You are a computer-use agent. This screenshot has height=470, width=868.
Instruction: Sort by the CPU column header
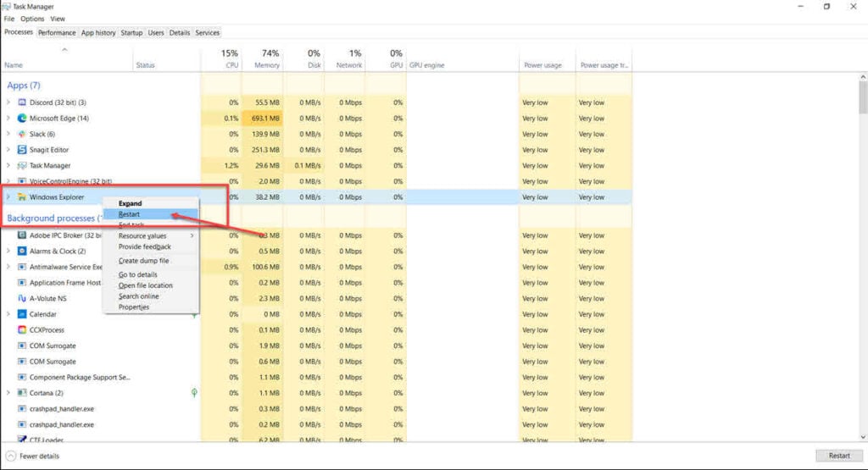pos(221,58)
